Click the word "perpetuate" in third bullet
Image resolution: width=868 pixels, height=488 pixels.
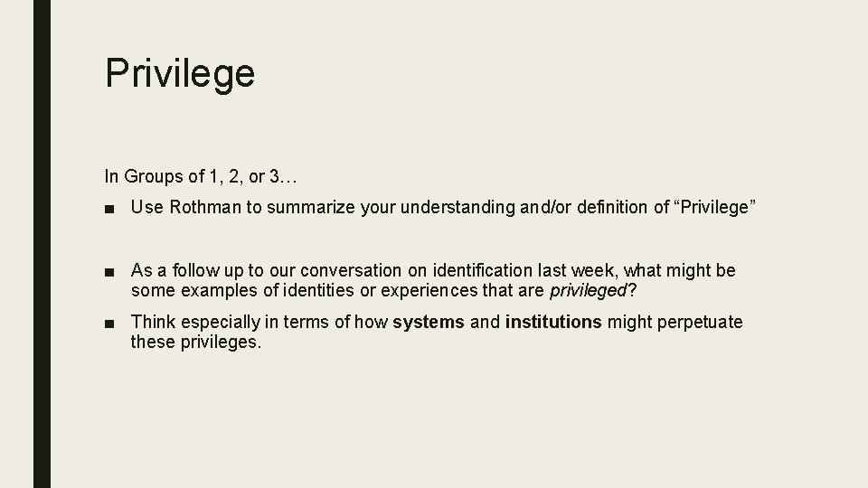tap(698, 322)
